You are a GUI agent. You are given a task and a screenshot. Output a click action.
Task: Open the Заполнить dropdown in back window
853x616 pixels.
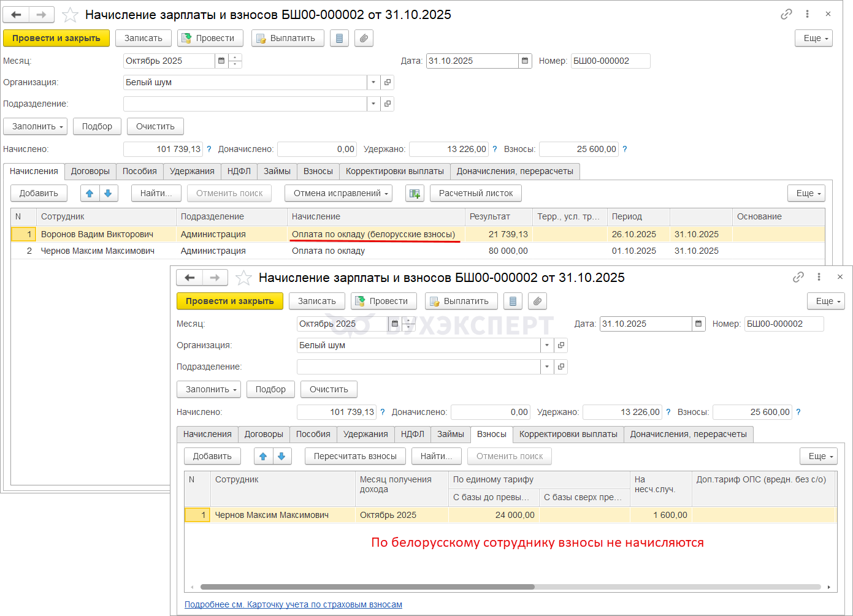coord(38,126)
